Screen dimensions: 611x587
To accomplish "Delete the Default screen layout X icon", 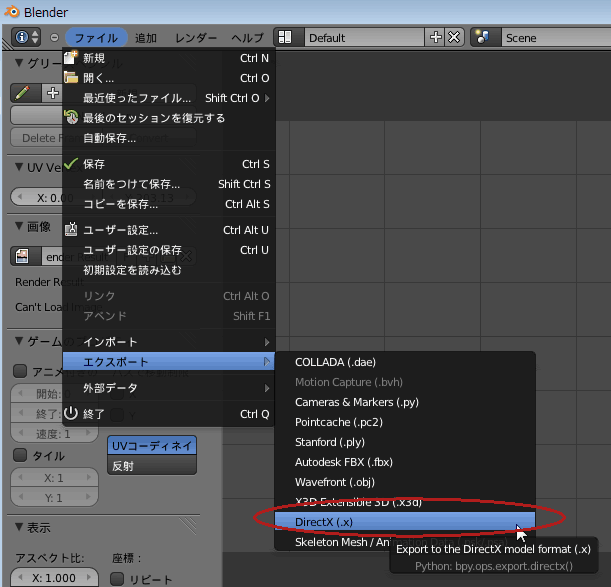I will point(454,37).
